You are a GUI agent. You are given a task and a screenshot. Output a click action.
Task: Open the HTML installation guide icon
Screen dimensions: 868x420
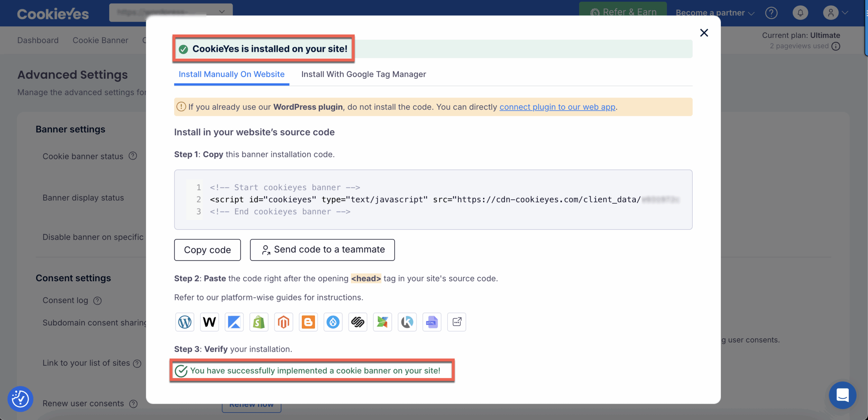432,322
